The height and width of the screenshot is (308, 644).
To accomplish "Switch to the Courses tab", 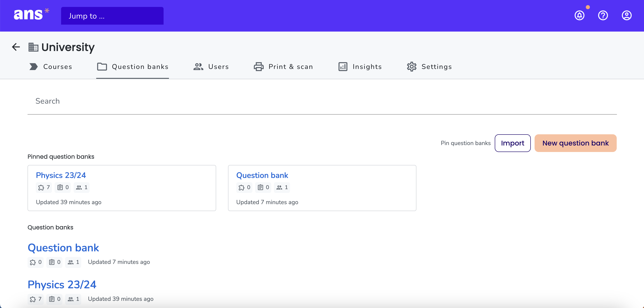I will (51, 67).
